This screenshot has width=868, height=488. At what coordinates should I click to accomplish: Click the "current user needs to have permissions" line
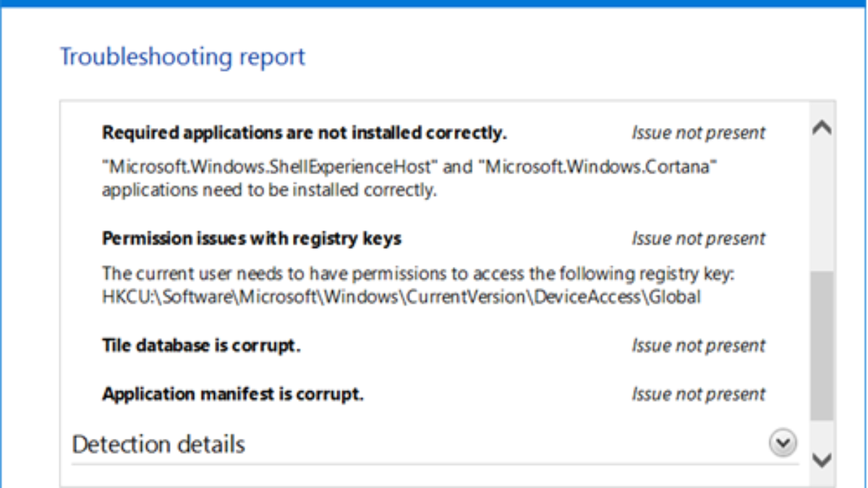point(418,274)
